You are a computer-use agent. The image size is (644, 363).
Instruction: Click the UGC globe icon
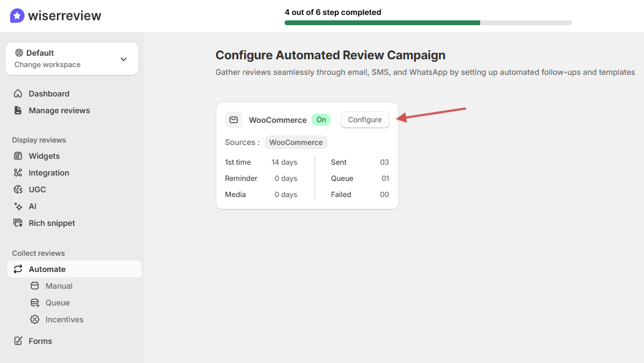click(x=18, y=189)
